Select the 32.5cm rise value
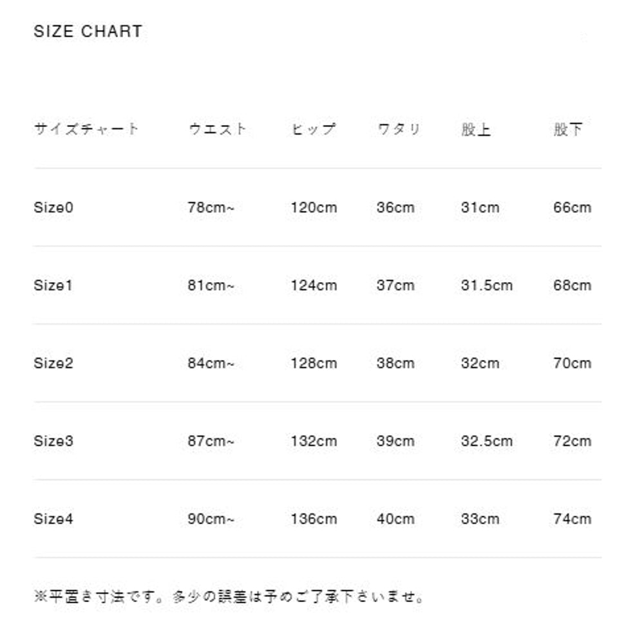The width and height of the screenshot is (644, 644). point(487,441)
